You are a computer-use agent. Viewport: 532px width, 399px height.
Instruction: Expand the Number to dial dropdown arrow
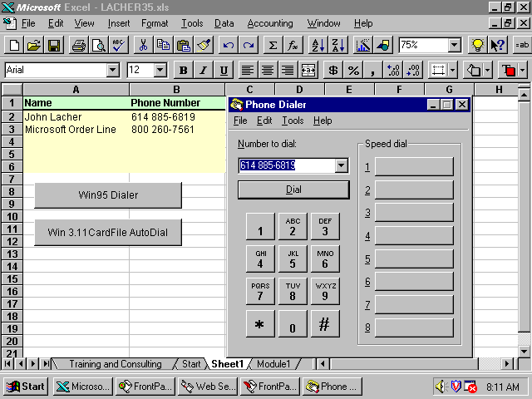tap(341, 165)
